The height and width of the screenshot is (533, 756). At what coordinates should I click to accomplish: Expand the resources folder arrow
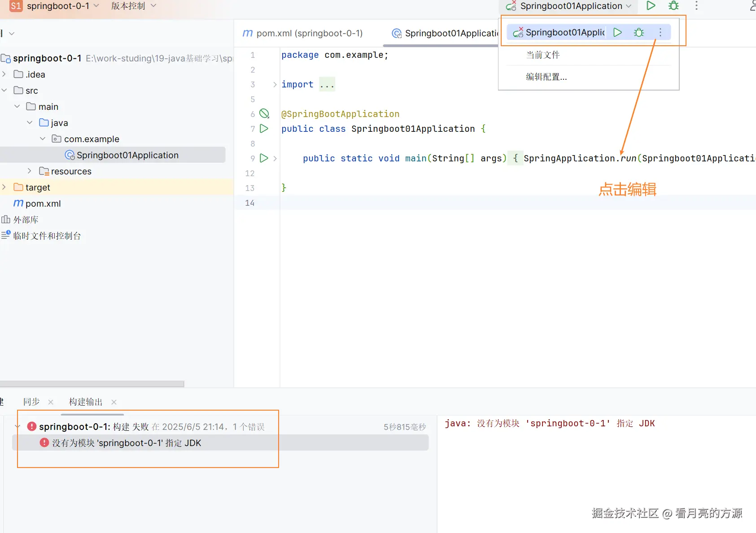pos(30,171)
